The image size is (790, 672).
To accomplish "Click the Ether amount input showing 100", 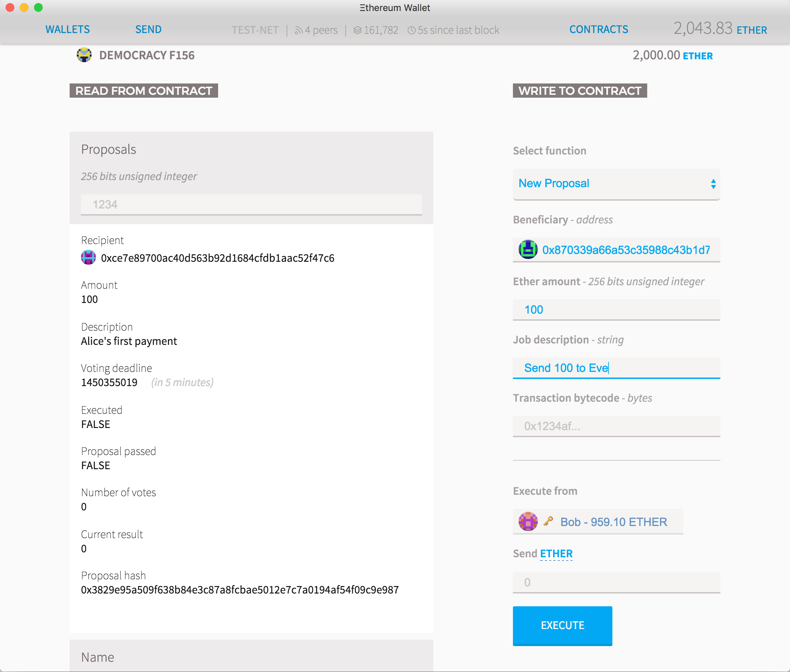I will click(616, 310).
